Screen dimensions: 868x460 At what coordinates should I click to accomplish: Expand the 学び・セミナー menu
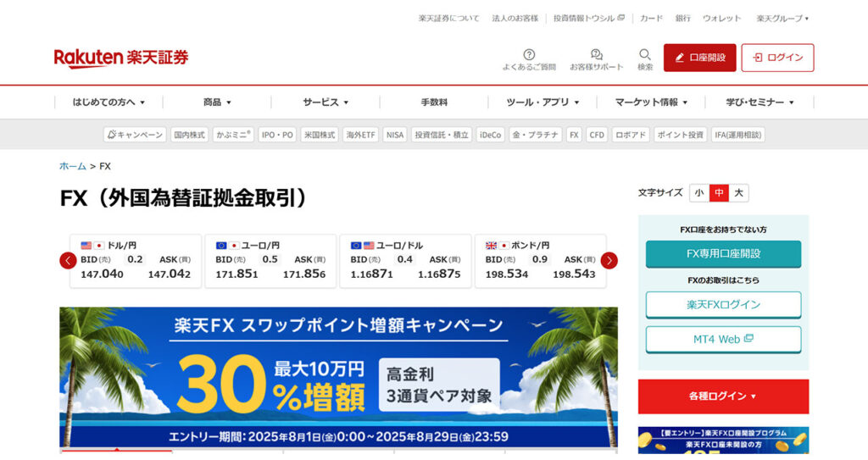tap(759, 103)
